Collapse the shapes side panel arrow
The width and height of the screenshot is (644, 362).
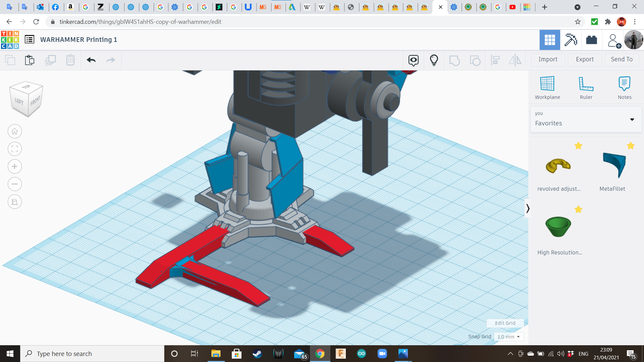click(528, 208)
